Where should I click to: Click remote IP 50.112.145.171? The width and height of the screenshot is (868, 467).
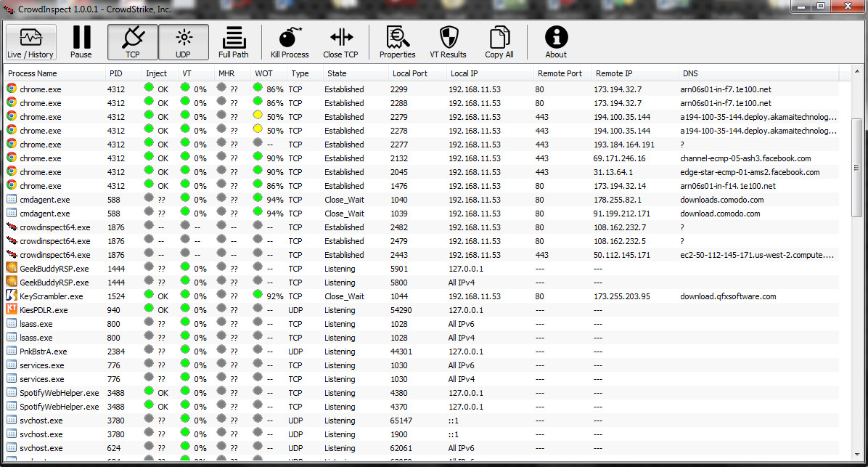pyautogui.click(x=622, y=256)
